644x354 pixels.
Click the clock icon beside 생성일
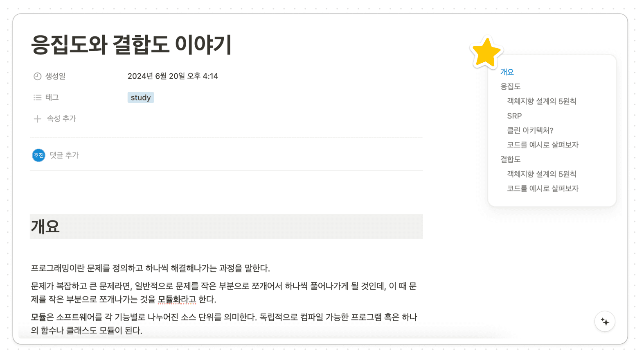coord(37,76)
